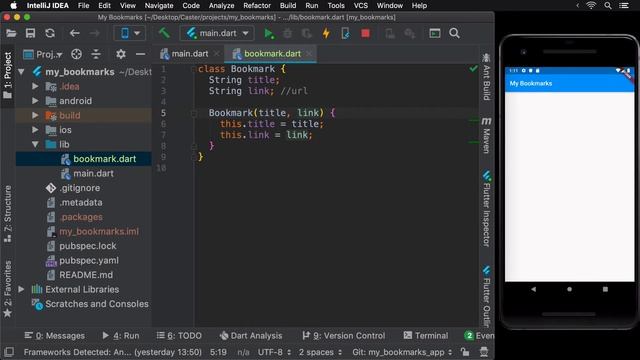Collapse the my_bookmarks root node

pyautogui.click(x=21, y=72)
